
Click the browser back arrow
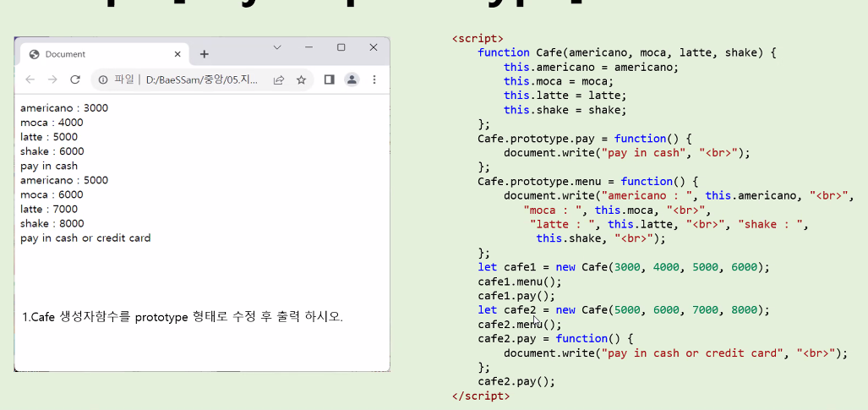point(30,79)
